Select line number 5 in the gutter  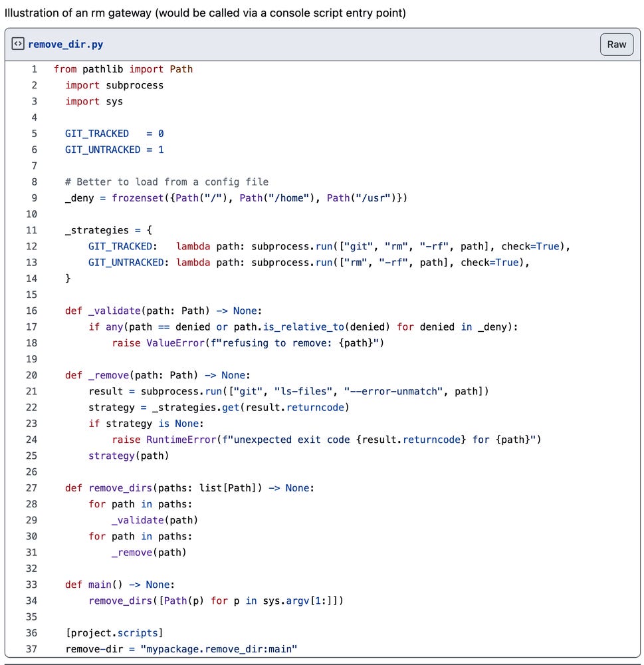(x=35, y=134)
